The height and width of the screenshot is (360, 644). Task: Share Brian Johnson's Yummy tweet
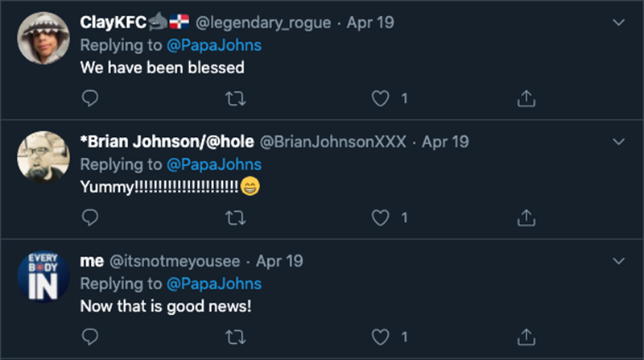pyautogui.click(x=525, y=217)
